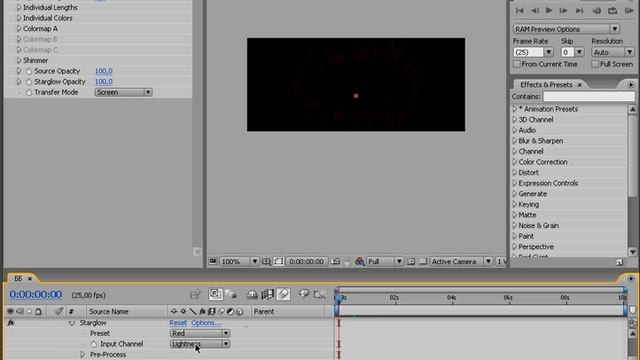Image resolution: width=640 pixels, height=360 pixels.
Task: Open Input Channel Lightness dropdown
Action: point(200,344)
